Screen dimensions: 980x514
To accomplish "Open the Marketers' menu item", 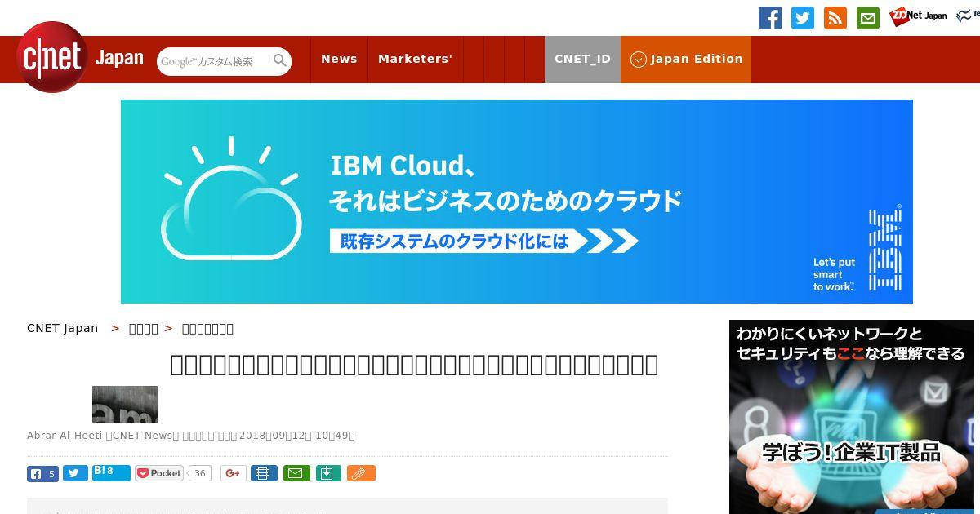I will (415, 59).
